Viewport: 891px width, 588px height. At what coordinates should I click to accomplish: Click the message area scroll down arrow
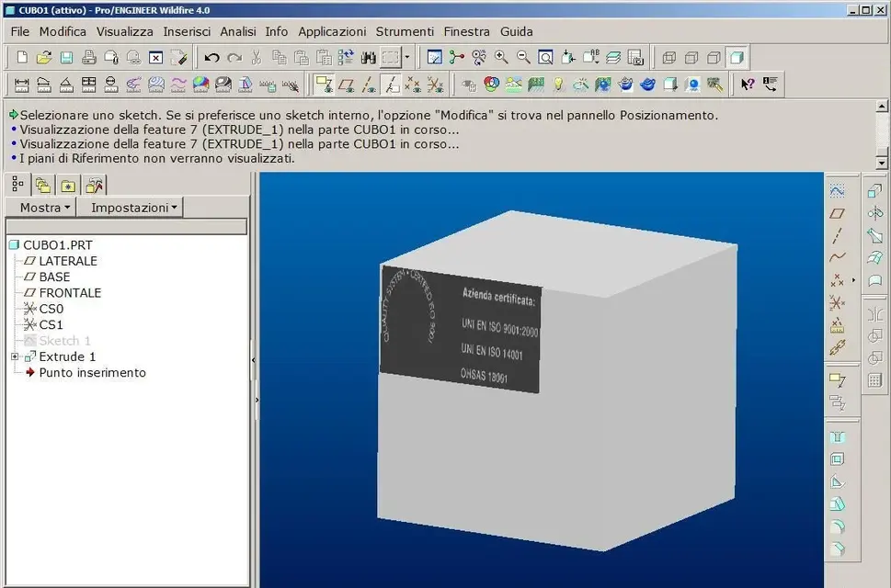point(882,162)
